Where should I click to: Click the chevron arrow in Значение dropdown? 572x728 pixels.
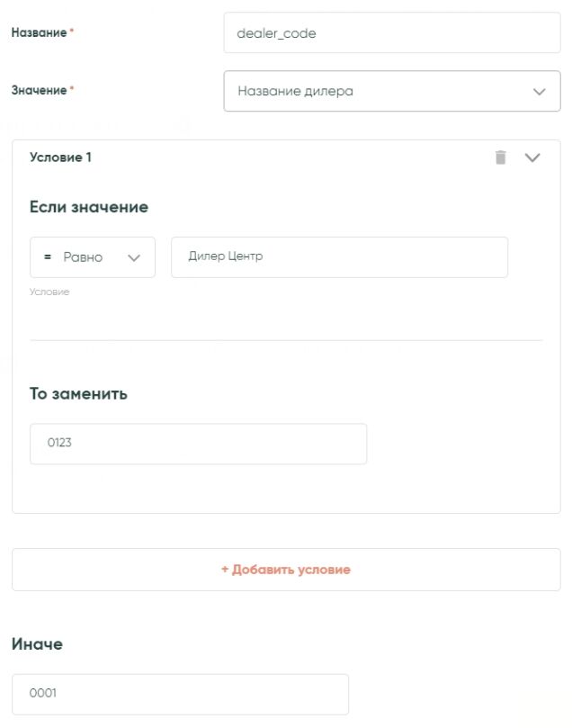click(x=540, y=92)
